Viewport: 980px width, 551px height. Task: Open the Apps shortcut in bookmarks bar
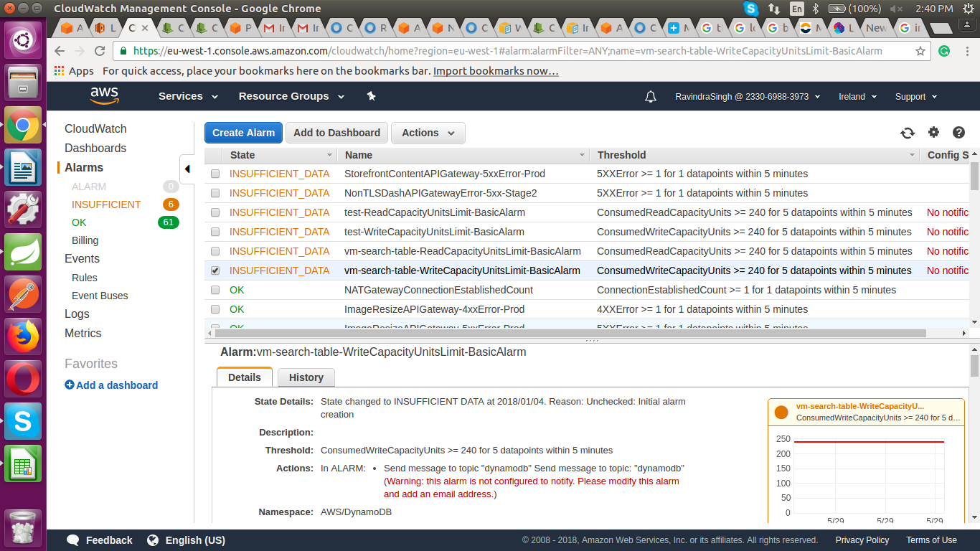[x=74, y=71]
